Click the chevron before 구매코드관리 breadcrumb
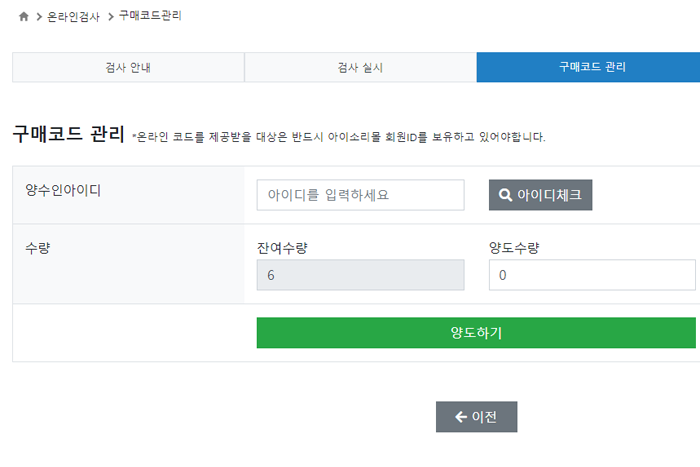Viewport: 700px width, 467px height. tap(110, 17)
